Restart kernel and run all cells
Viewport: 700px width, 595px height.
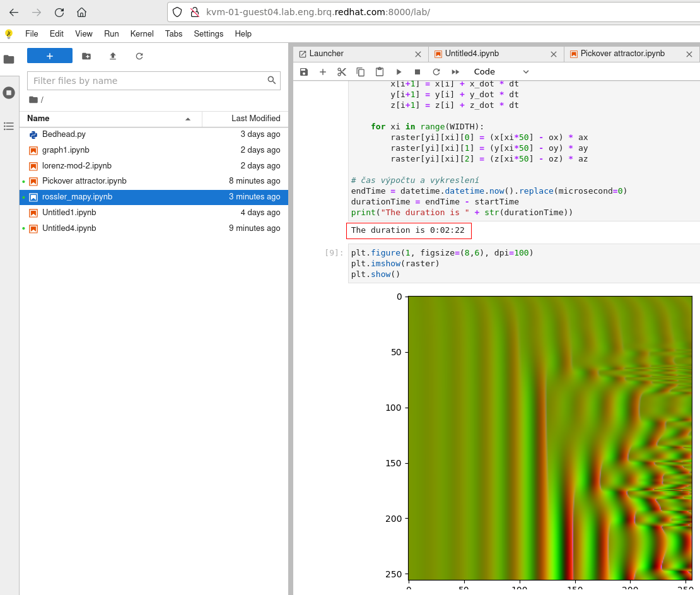455,72
